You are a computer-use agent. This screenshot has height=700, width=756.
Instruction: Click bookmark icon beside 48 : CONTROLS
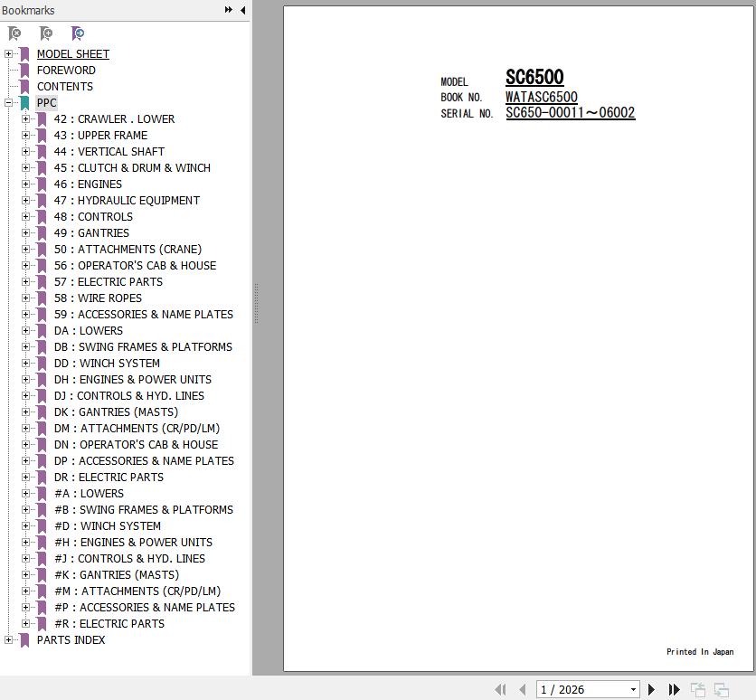click(x=42, y=217)
